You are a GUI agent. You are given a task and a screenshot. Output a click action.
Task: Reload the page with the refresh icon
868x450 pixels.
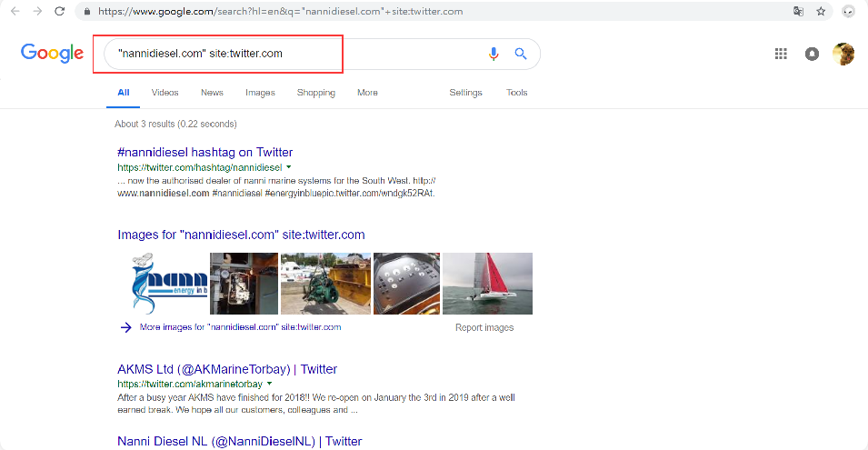[60, 11]
